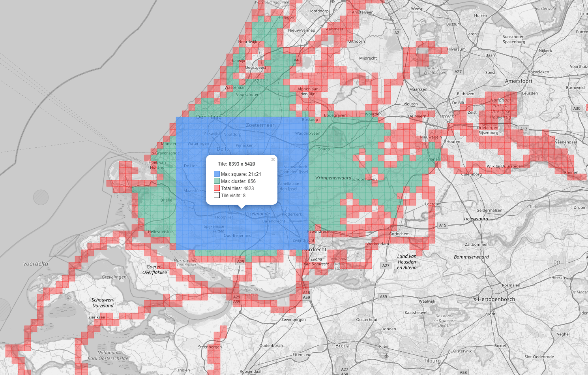
Task: Click the airport icon near Rijen
Action: pyautogui.click(x=386, y=356)
